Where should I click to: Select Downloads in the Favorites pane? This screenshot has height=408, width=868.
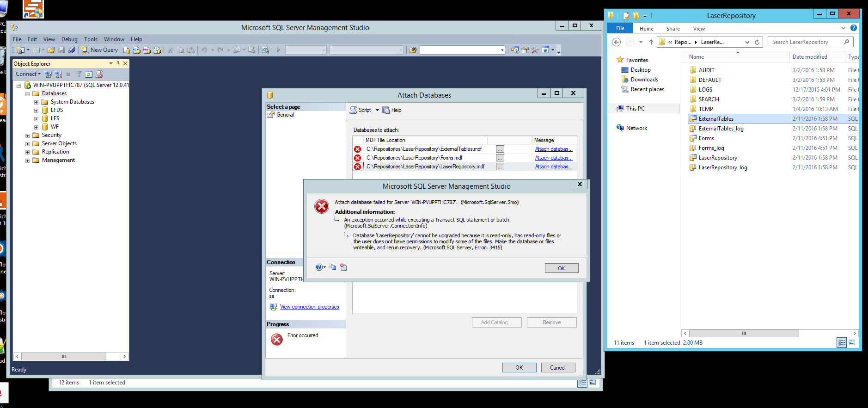(x=644, y=80)
